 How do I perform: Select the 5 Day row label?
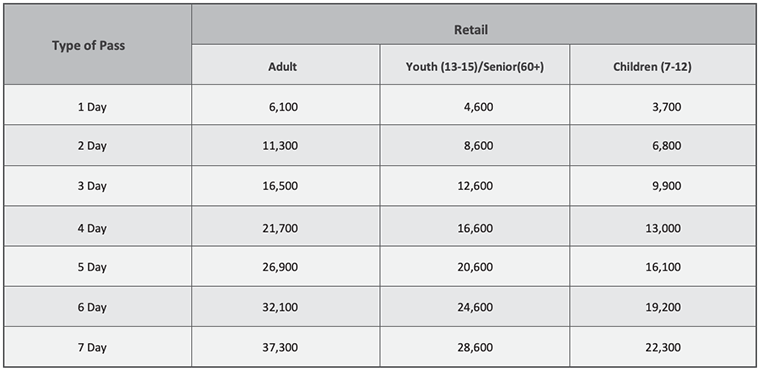[x=97, y=266]
